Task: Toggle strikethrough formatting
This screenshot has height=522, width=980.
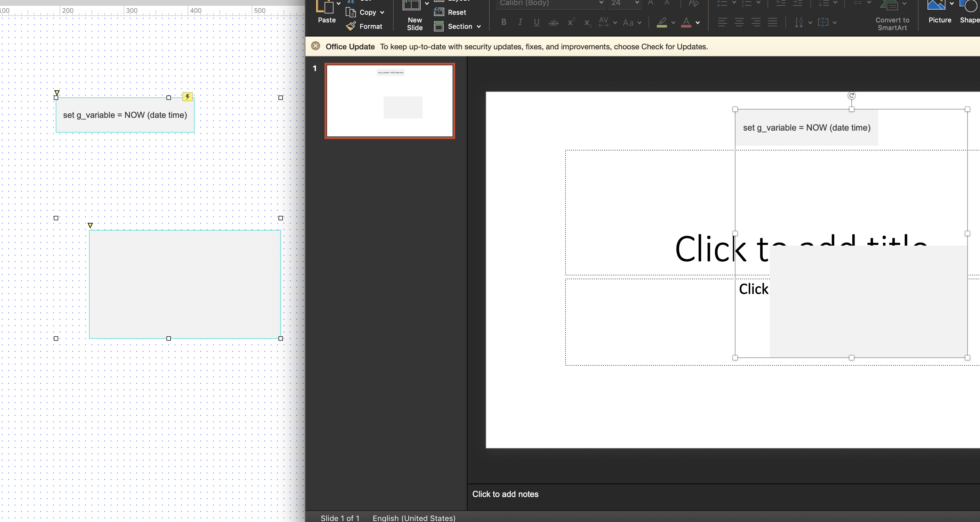Action: tap(554, 23)
